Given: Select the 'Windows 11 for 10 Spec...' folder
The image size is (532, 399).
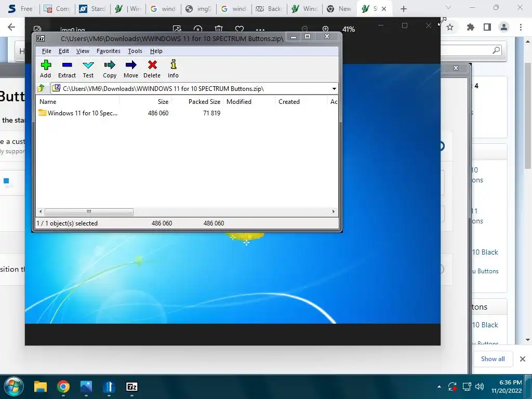Looking at the screenshot, I should tap(78, 113).
